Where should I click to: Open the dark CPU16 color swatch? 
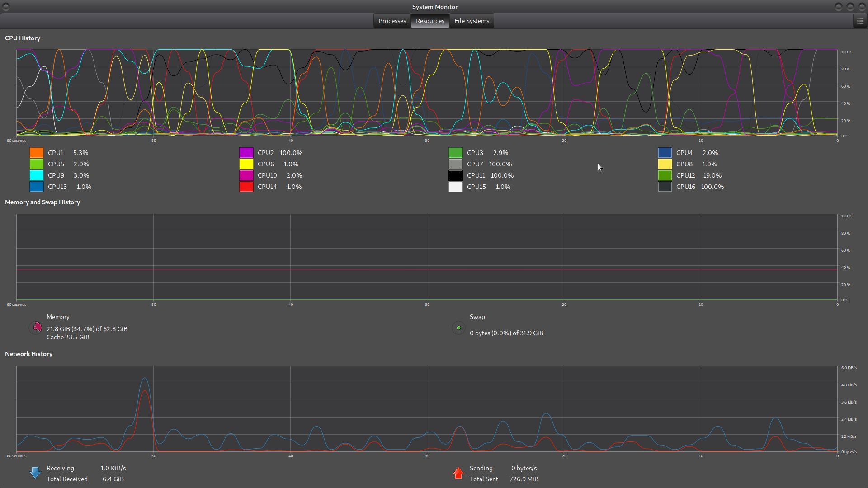click(x=665, y=187)
